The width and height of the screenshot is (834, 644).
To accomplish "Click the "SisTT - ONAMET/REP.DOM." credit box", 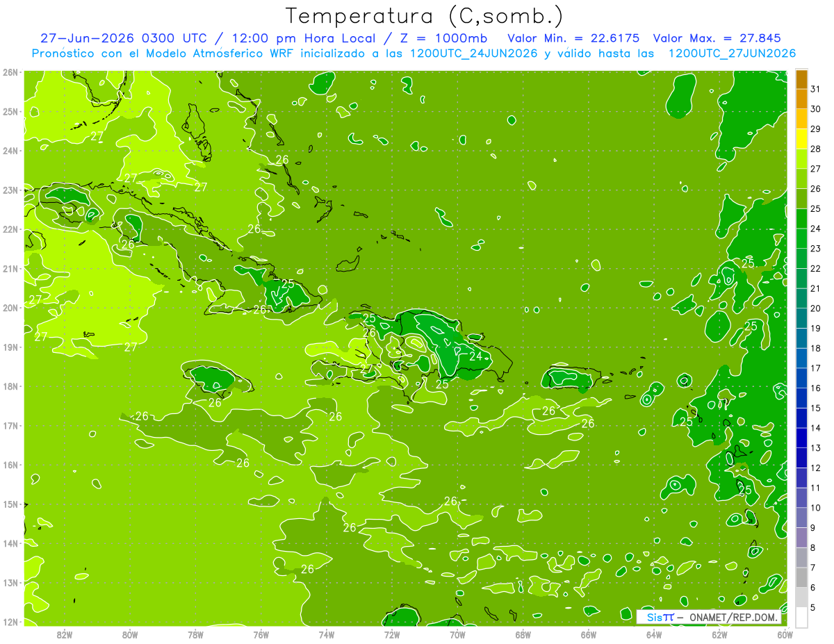I will [x=709, y=617].
